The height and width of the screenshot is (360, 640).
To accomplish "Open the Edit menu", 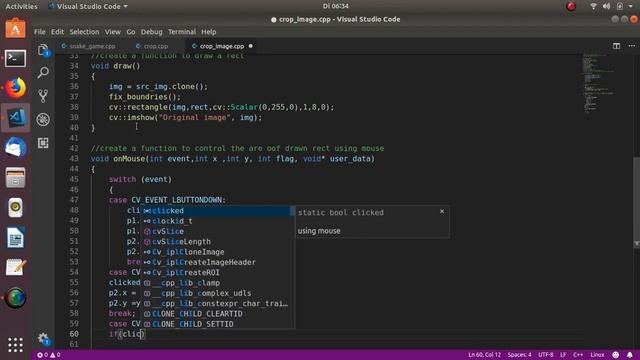I will 57,32.
